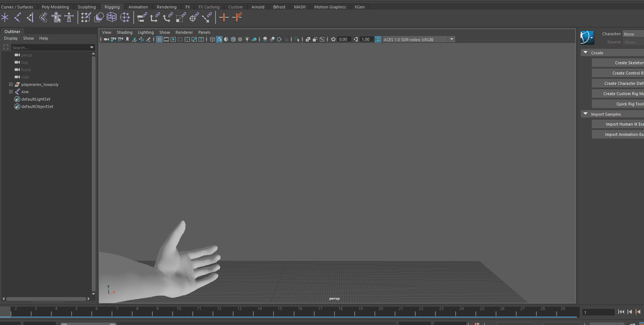
Task: Open the viewport Renderer menu
Action: pyautogui.click(x=184, y=32)
